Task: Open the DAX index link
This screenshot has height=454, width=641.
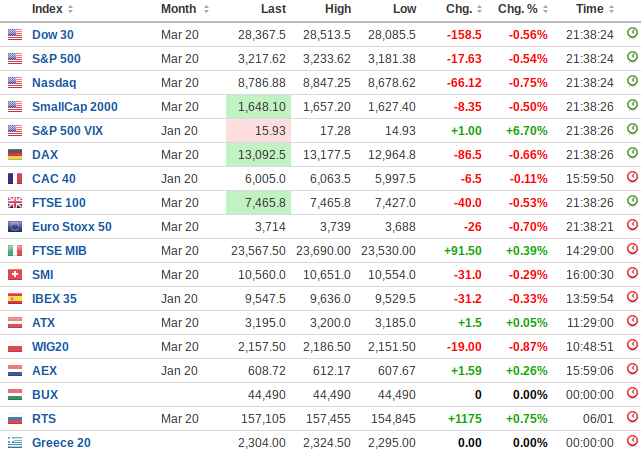Action: [45, 155]
